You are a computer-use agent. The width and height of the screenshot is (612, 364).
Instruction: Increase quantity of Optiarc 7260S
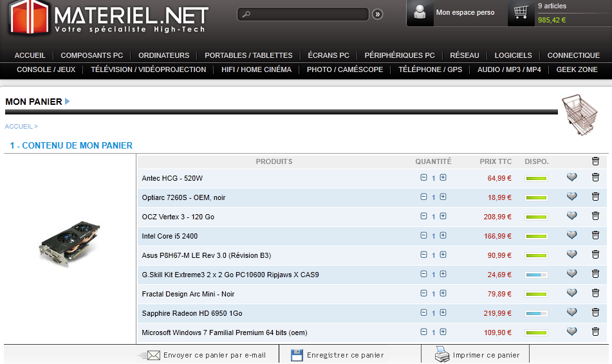(443, 197)
